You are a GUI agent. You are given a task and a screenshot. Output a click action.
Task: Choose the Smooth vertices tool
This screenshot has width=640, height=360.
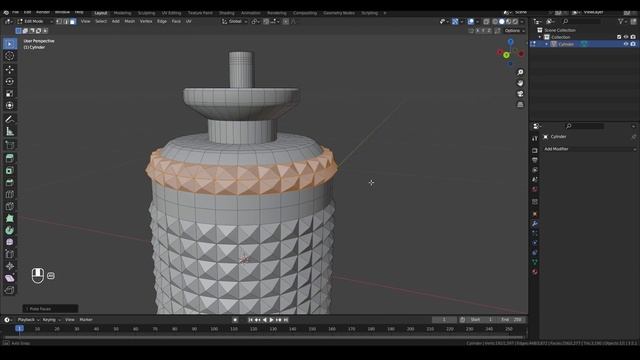tap(10, 242)
